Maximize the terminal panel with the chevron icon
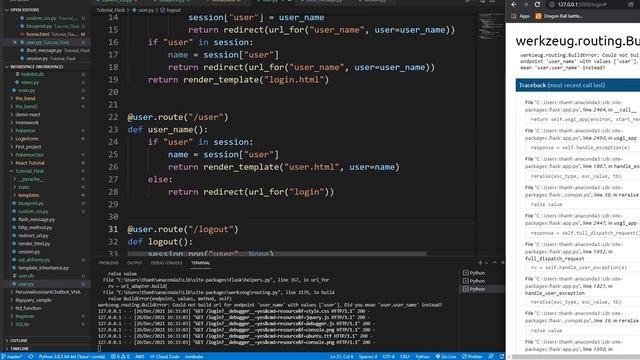Screen dimensions: 640x360 495,263
